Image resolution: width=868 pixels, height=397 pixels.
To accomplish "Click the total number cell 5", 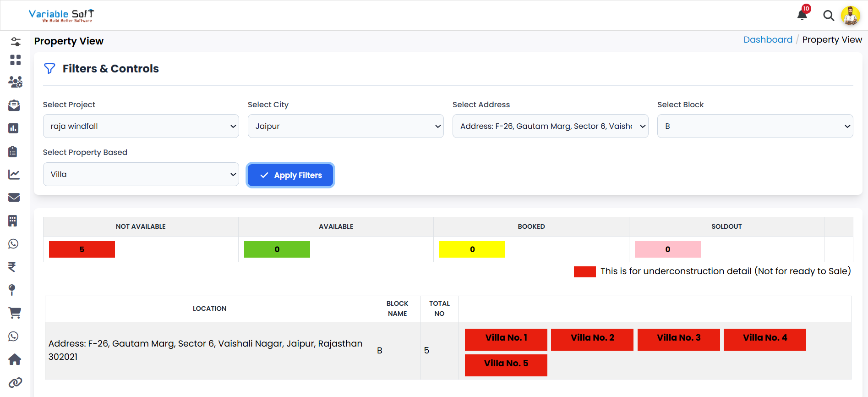I will coord(439,350).
